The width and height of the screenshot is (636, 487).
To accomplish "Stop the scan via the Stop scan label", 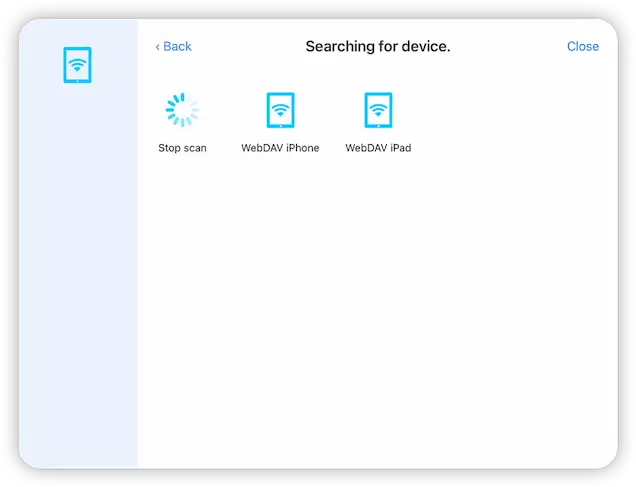I will tap(182, 148).
